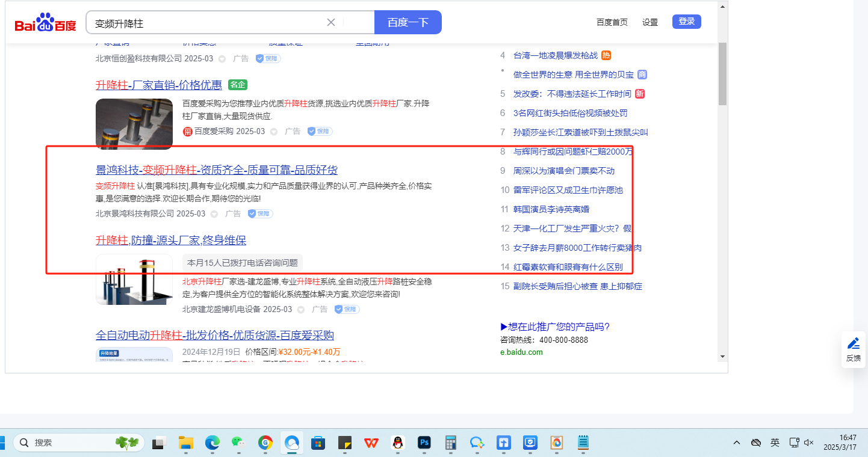Open QQ penguin icon in the taskbar
868x457 pixels.
coord(398,443)
